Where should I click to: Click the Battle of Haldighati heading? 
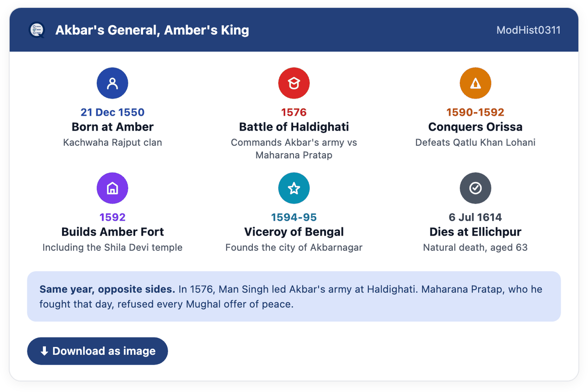click(x=294, y=127)
